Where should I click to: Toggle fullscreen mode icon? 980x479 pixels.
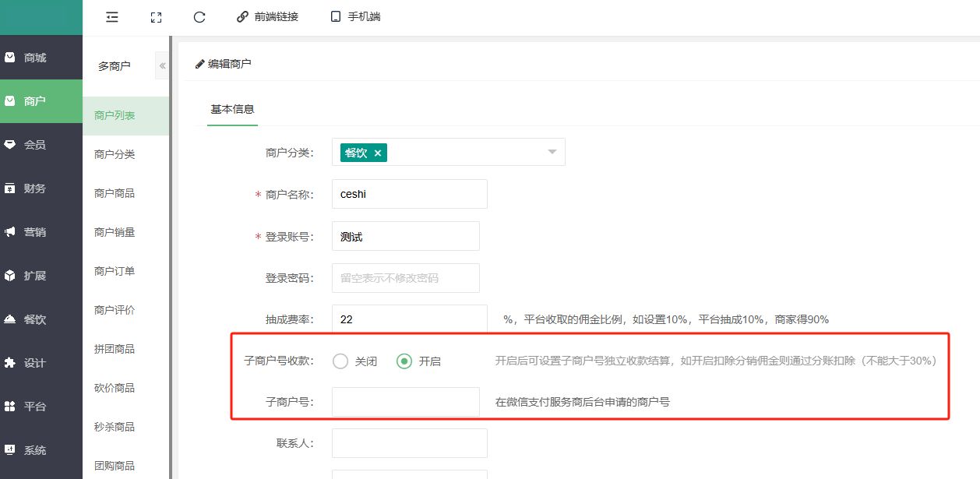pos(156,16)
